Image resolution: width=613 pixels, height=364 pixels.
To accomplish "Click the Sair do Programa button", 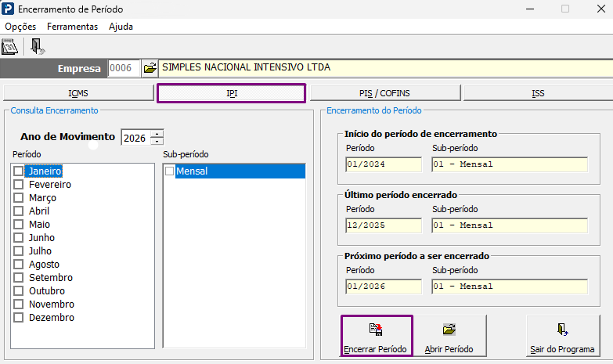I will pyautogui.click(x=563, y=336).
